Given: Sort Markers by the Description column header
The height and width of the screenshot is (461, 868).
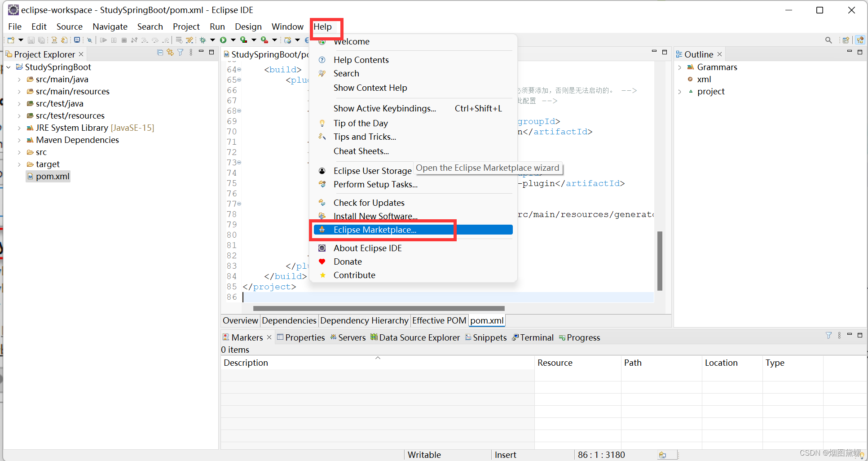Looking at the screenshot, I should (x=378, y=363).
